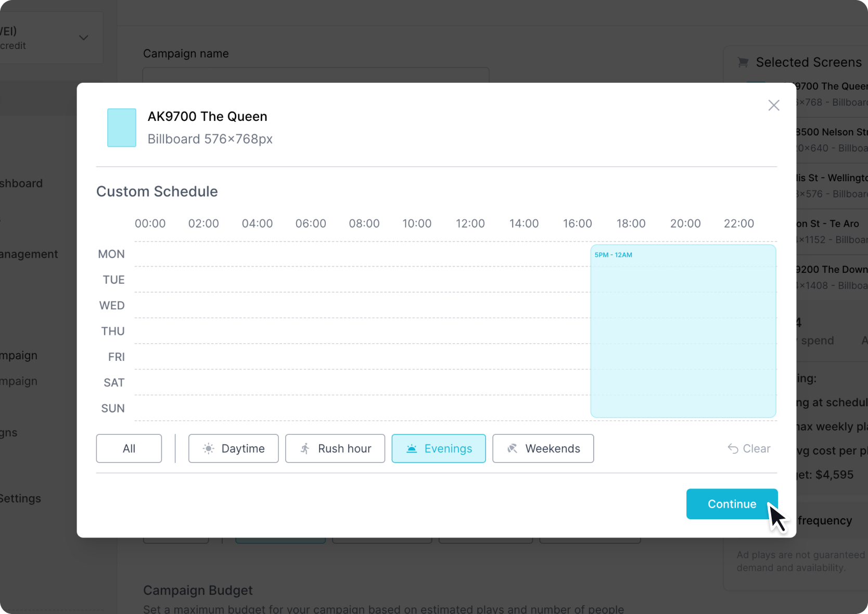
Task: Select the 5PM - 12AM schedule block
Action: (x=683, y=331)
